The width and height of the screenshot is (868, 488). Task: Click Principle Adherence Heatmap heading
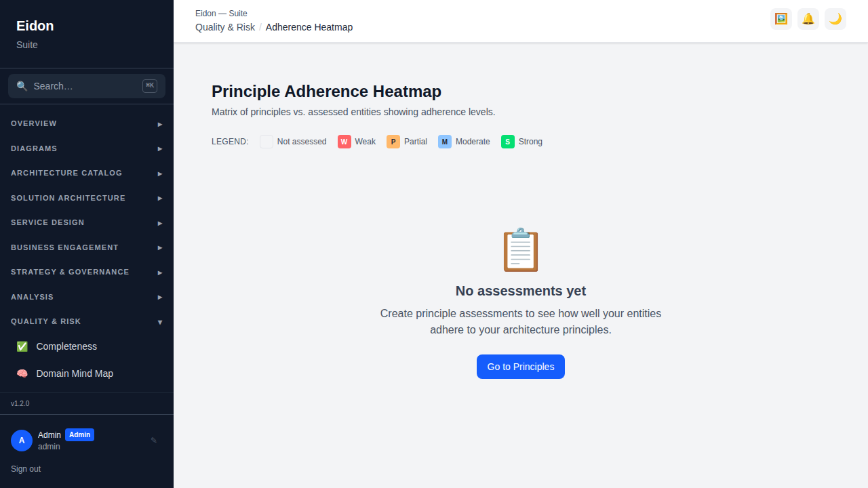click(326, 91)
